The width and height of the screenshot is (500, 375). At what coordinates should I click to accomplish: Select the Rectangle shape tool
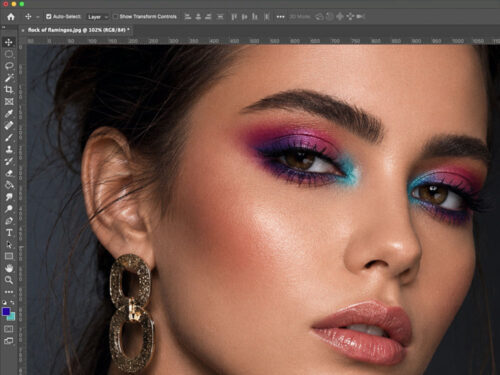pyautogui.click(x=9, y=256)
